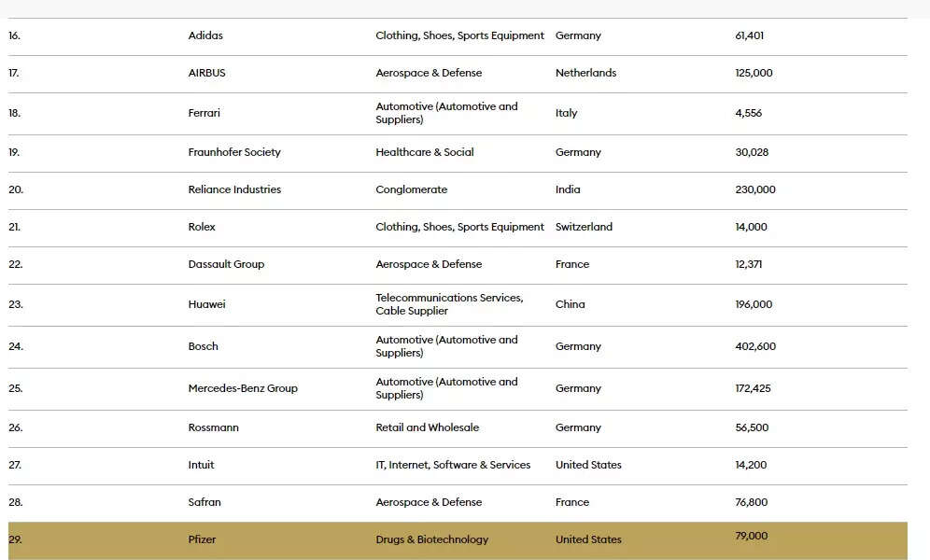Select the AIRBUS company name

click(206, 73)
